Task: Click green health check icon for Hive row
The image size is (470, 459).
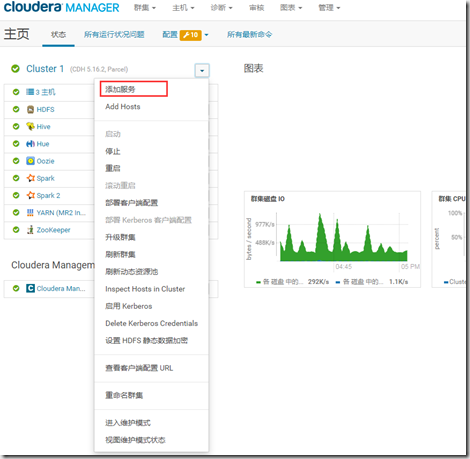Action: (x=16, y=127)
